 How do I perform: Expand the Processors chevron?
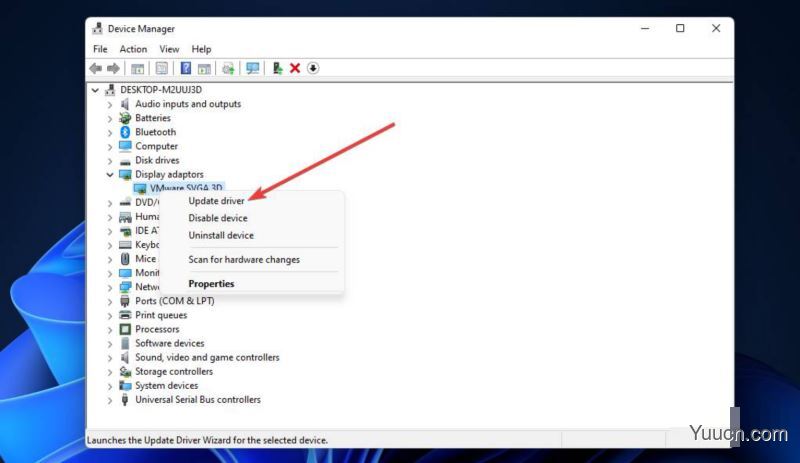[x=110, y=329]
